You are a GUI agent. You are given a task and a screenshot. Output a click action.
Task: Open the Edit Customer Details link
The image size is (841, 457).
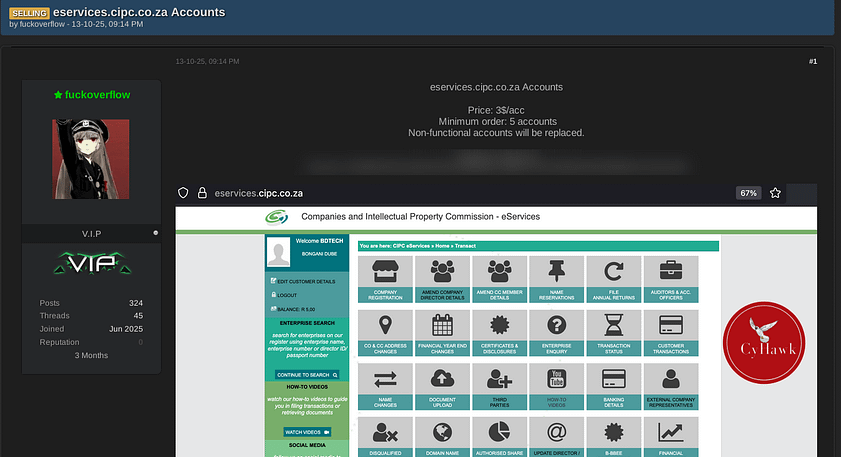point(305,282)
